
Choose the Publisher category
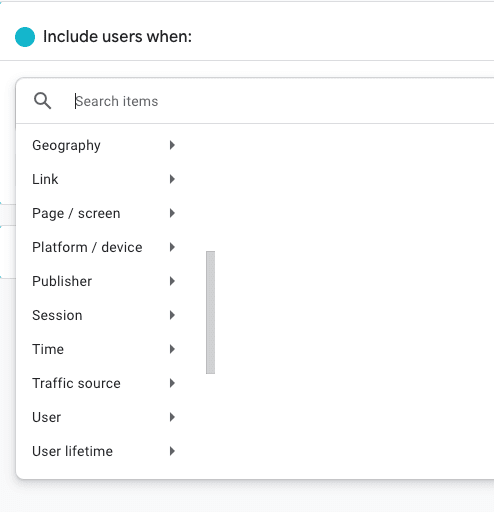click(x=104, y=281)
